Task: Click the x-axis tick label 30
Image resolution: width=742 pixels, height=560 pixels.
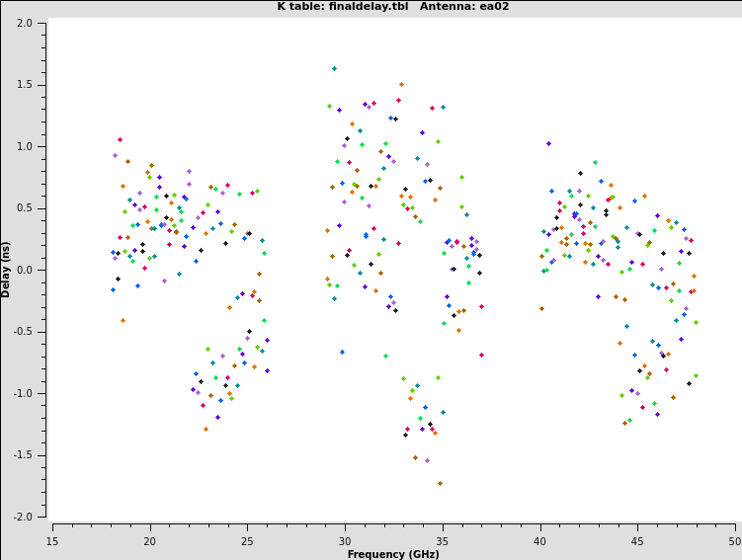Action: [x=345, y=540]
